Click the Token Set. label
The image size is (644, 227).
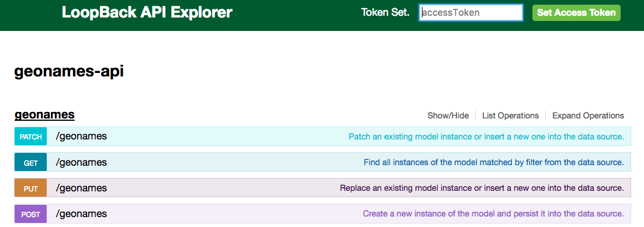(x=385, y=13)
